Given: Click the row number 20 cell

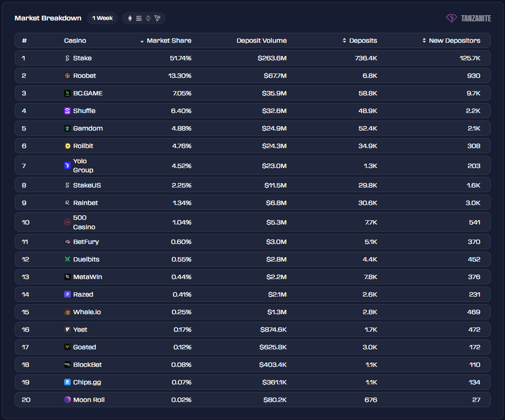Looking at the screenshot, I should 26,400.
